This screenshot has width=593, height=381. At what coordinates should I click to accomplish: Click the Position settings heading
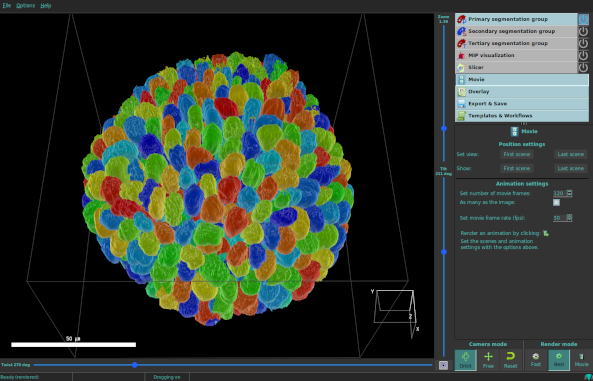pos(522,144)
